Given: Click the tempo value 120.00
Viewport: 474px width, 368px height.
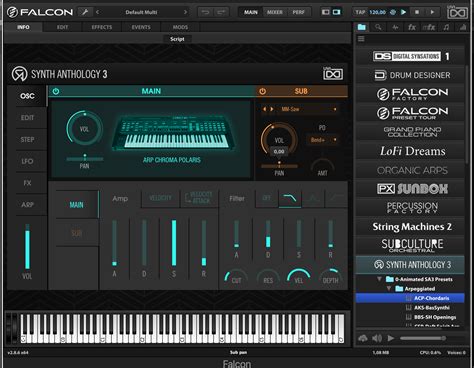Looking at the screenshot, I should 377,12.
